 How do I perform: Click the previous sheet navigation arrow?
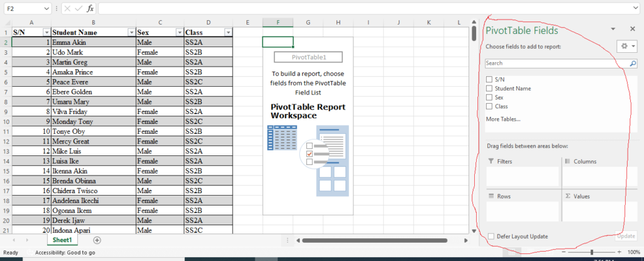coord(15,240)
